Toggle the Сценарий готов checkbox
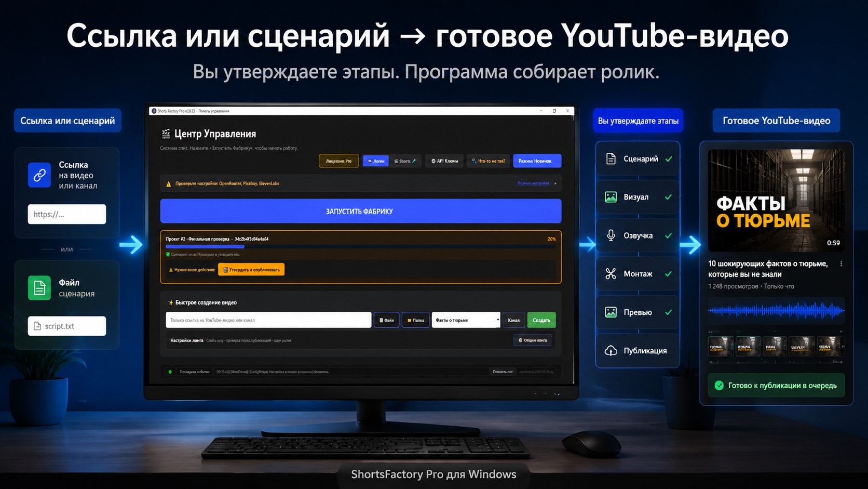868x489 pixels. point(168,255)
